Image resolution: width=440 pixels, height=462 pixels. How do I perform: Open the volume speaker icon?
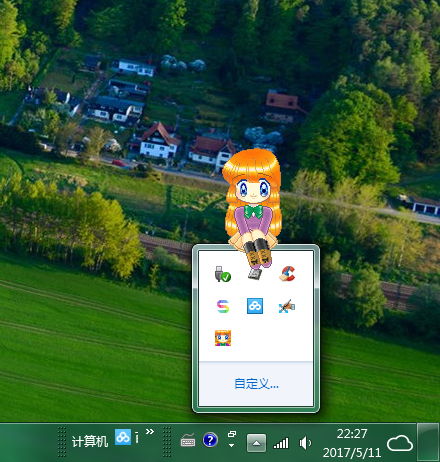305,443
